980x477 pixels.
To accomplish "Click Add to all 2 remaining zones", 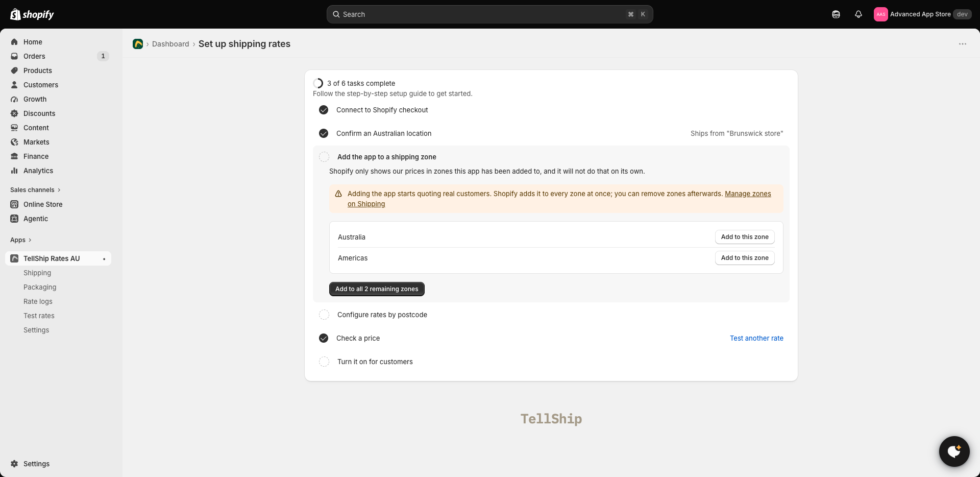I will (x=377, y=289).
